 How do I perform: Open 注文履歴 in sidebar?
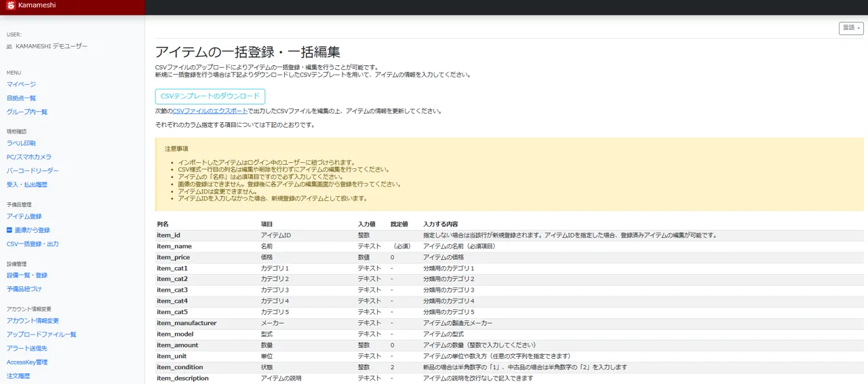click(x=18, y=375)
